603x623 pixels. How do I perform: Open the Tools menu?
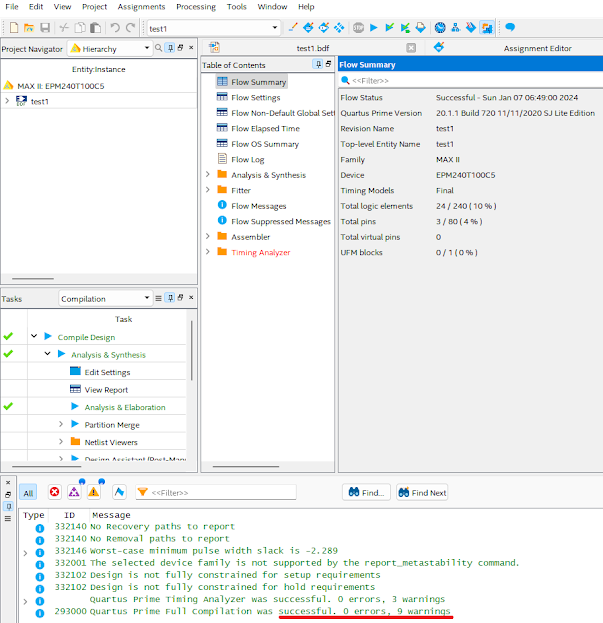[x=237, y=7]
